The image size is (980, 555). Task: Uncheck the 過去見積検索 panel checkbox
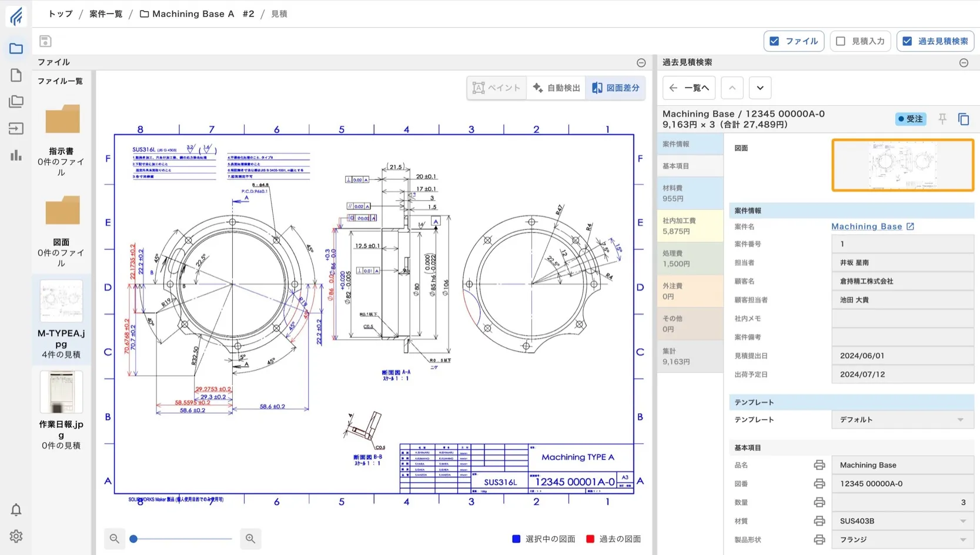tap(907, 41)
